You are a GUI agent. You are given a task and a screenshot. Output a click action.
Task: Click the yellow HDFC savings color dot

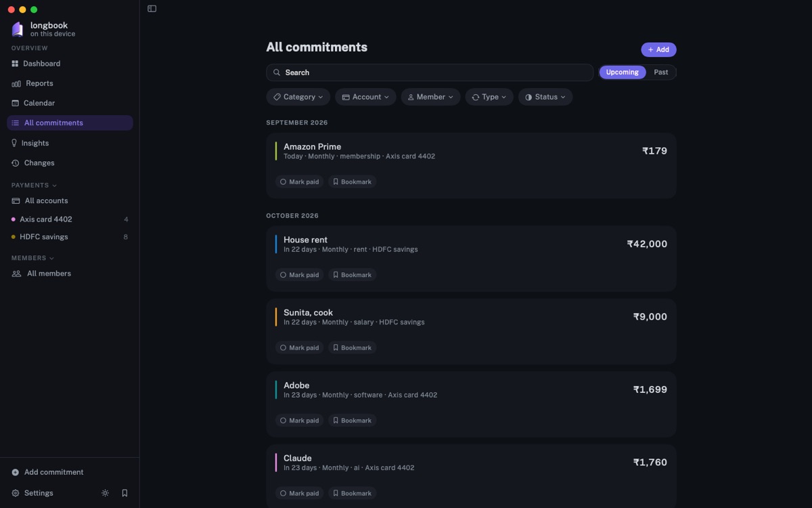[x=14, y=237]
